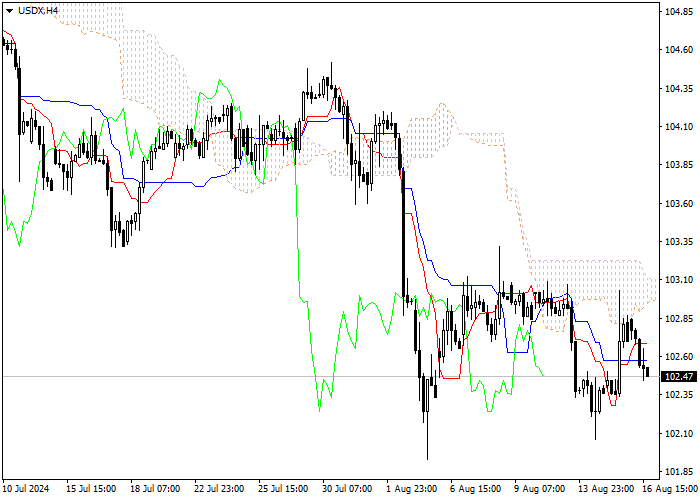Click the 6 Aug 15:00 time label

[476, 488]
